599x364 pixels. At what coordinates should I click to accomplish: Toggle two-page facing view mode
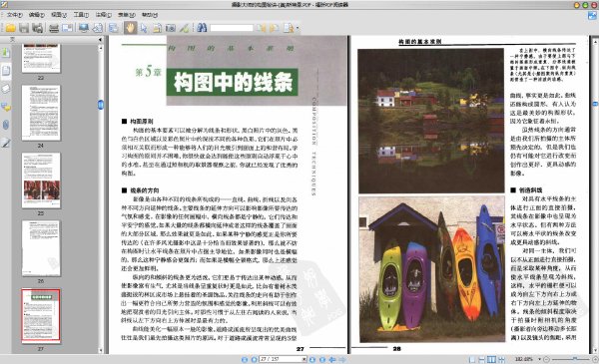[491, 359]
